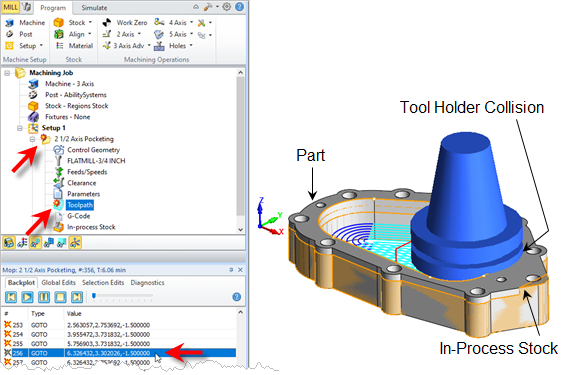570x375 pixels.
Task: Select GOTO row 255 in the list
Action: pyautogui.click(x=120, y=343)
